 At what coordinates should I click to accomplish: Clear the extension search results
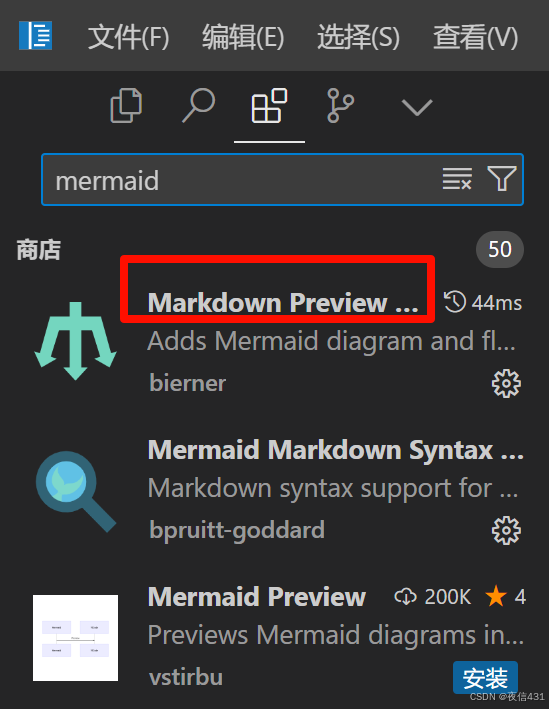457,179
